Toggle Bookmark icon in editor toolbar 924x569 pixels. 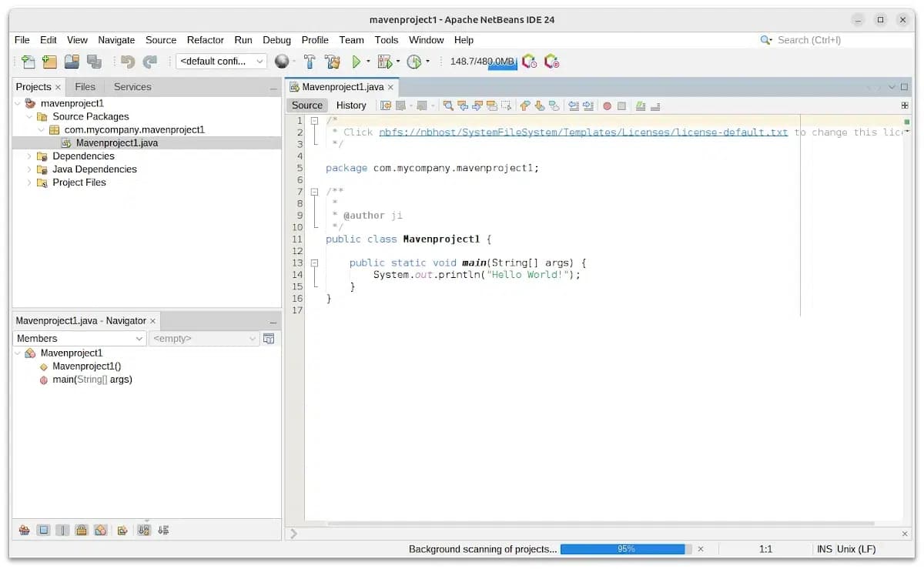554,105
